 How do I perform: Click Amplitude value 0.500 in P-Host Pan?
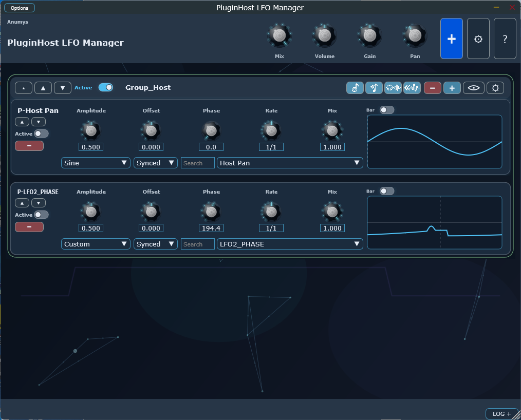click(91, 147)
